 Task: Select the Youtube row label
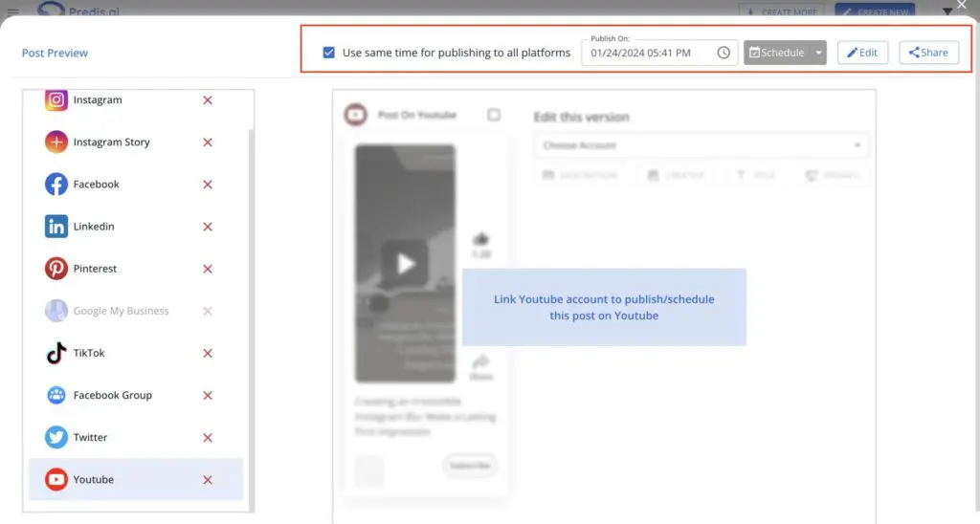coord(93,480)
